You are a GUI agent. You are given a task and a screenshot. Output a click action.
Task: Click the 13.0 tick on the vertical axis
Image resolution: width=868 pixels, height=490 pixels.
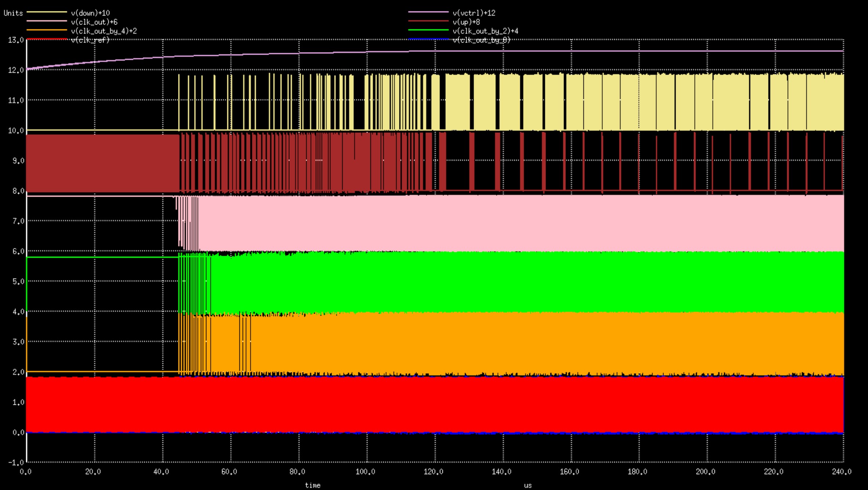click(x=16, y=40)
